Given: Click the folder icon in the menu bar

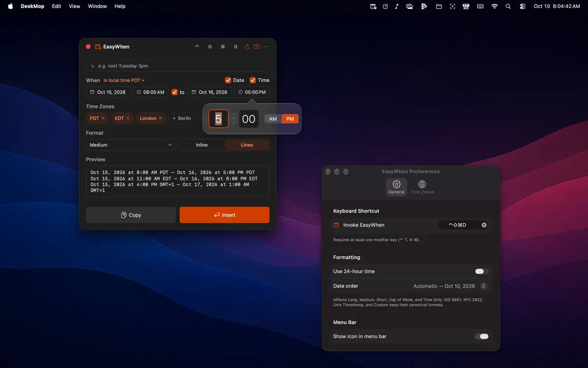Looking at the screenshot, I should click(x=439, y=6).
